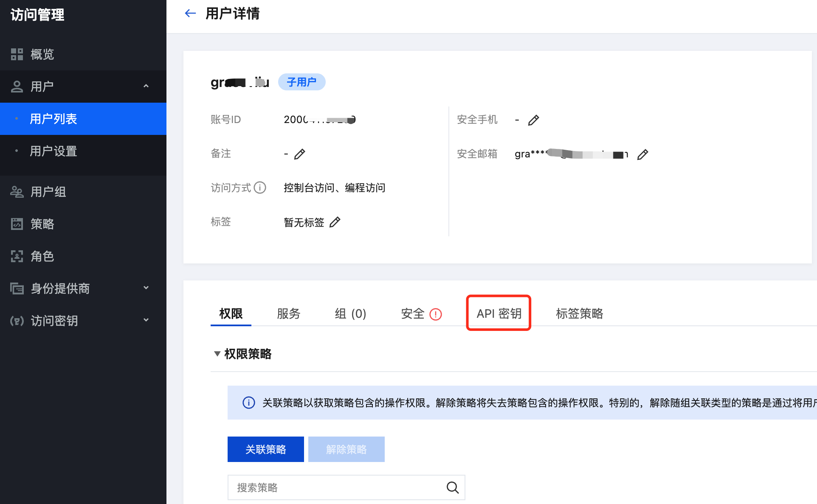
Task: Click the red warning icon on 安全 tab
Action: [x=436, y=314]
